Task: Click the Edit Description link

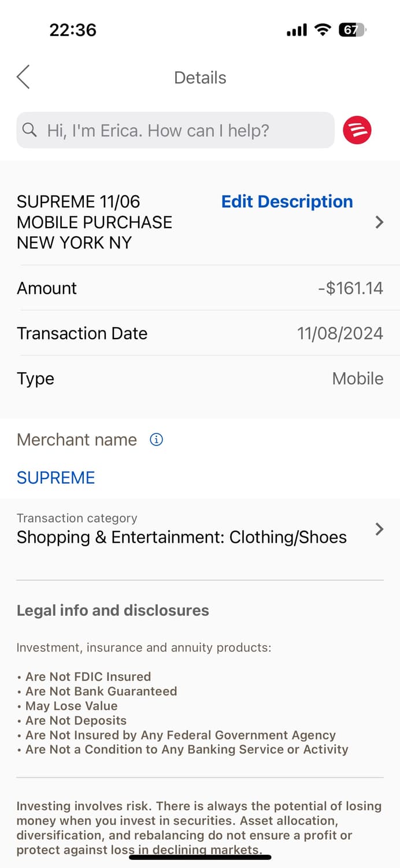Action: pos(287,201)
